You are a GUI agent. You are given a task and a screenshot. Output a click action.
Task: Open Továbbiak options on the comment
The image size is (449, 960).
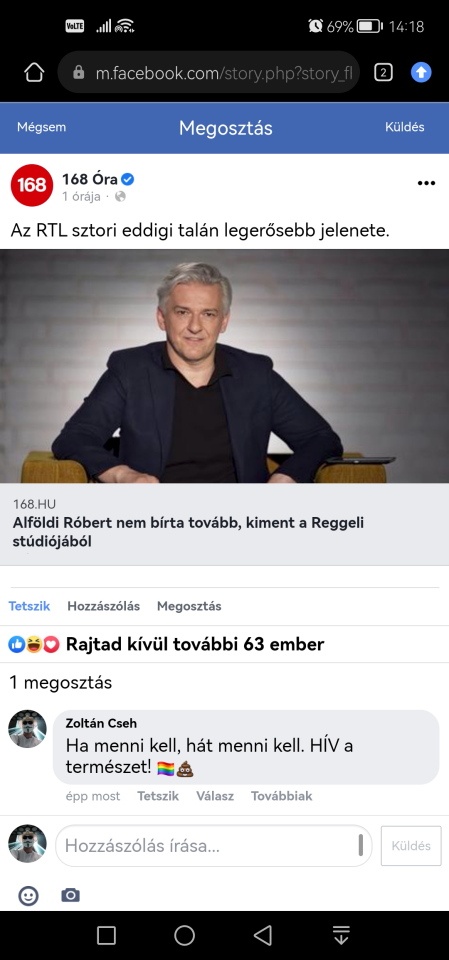click(x=282, y=796)
